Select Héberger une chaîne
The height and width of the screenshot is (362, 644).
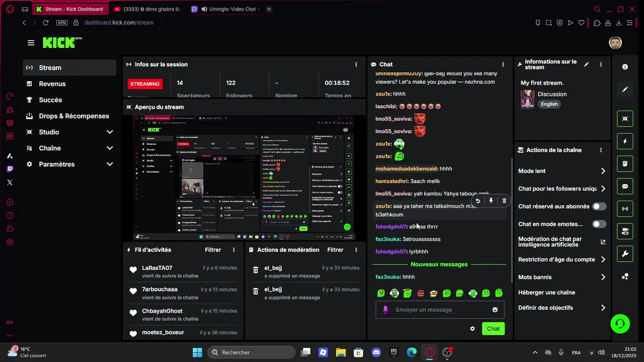(546, 293)
